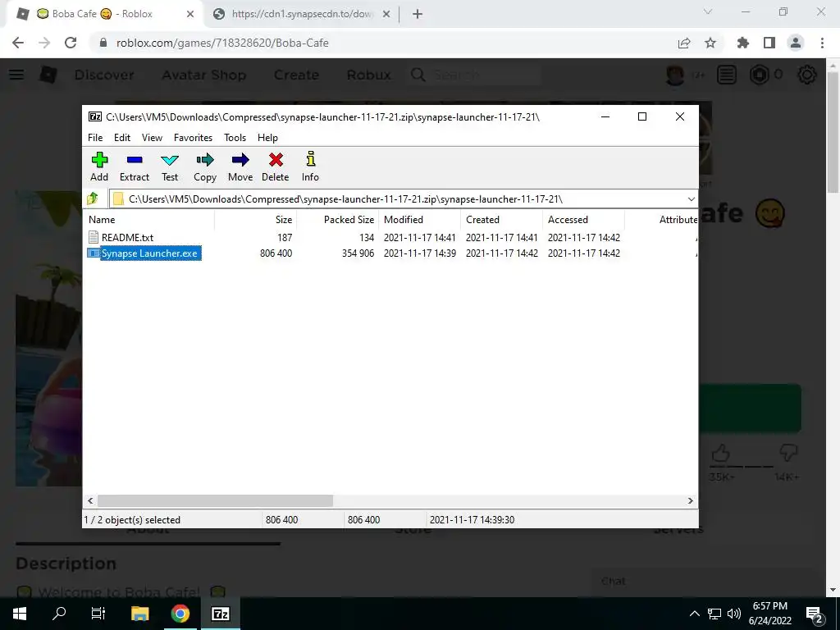Image resolution: width=840 pixels, height=630 pixels.
Task: Go up one folder level in 7-Zip
Action: click(92, 199)
